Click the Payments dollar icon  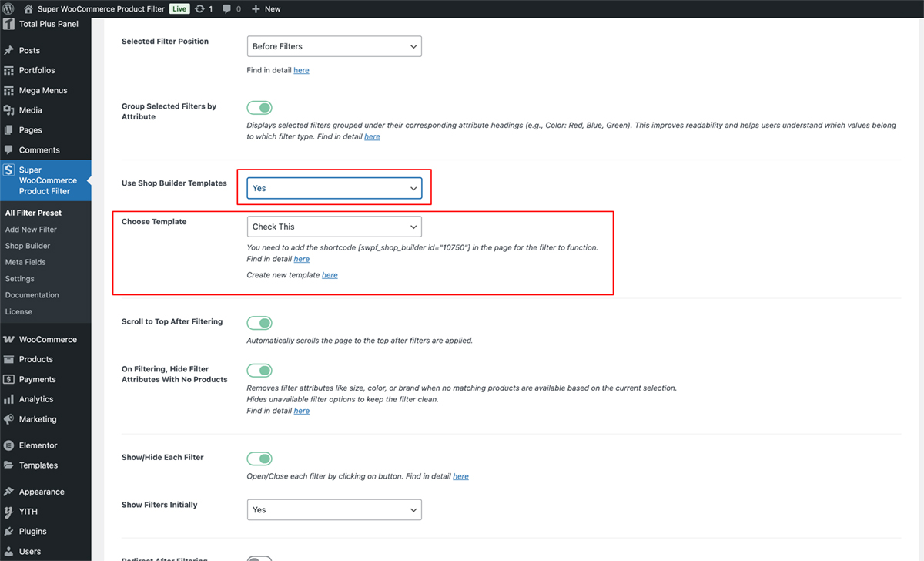coord(8,379)
